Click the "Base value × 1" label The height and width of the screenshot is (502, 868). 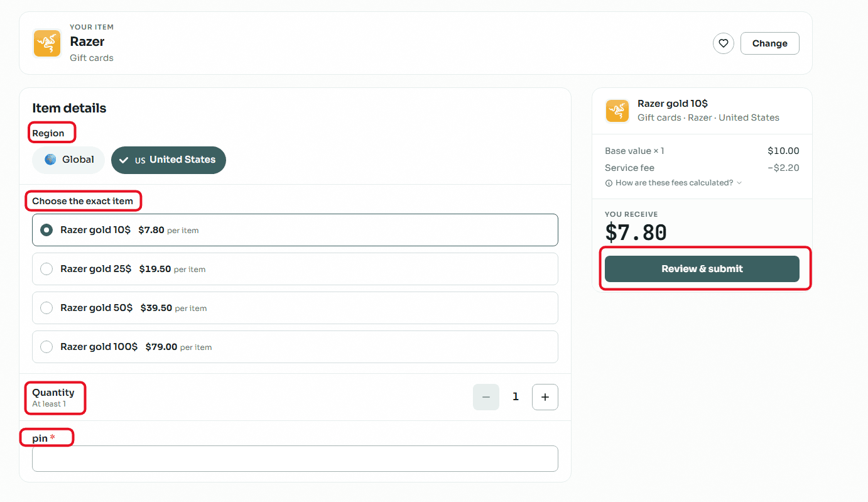tap(634, 151)
